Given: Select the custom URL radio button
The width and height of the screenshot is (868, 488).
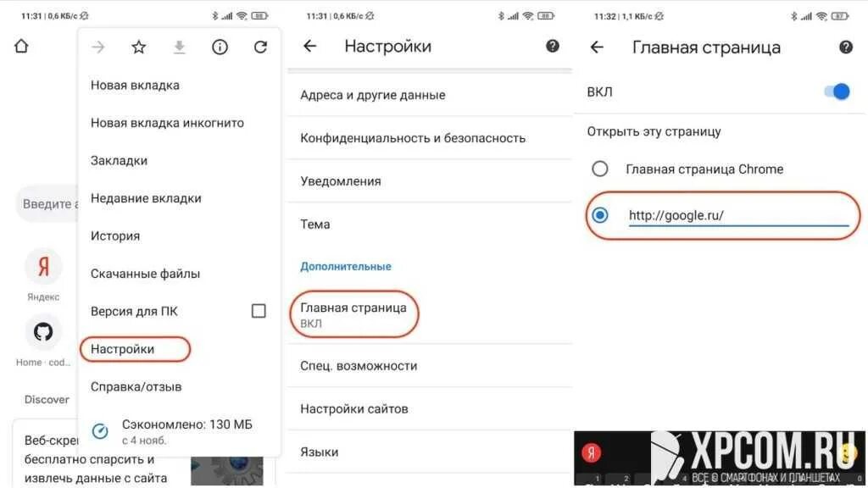Looking at the screenshot, I should [600, 215].
